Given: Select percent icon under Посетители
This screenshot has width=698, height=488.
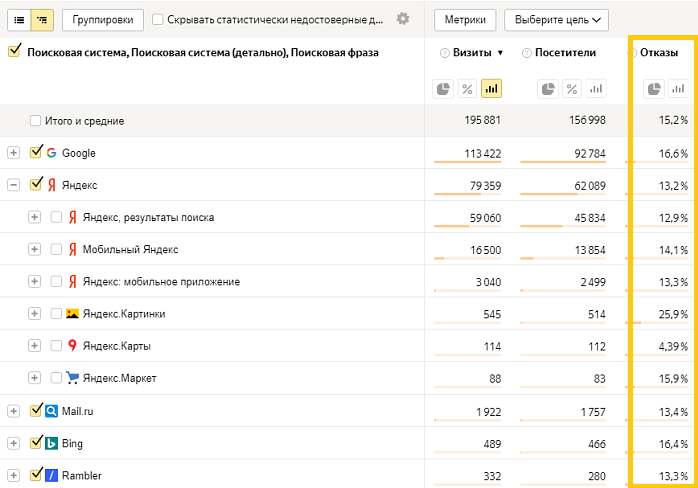Looking at the screenshot, I should [572, 89].
